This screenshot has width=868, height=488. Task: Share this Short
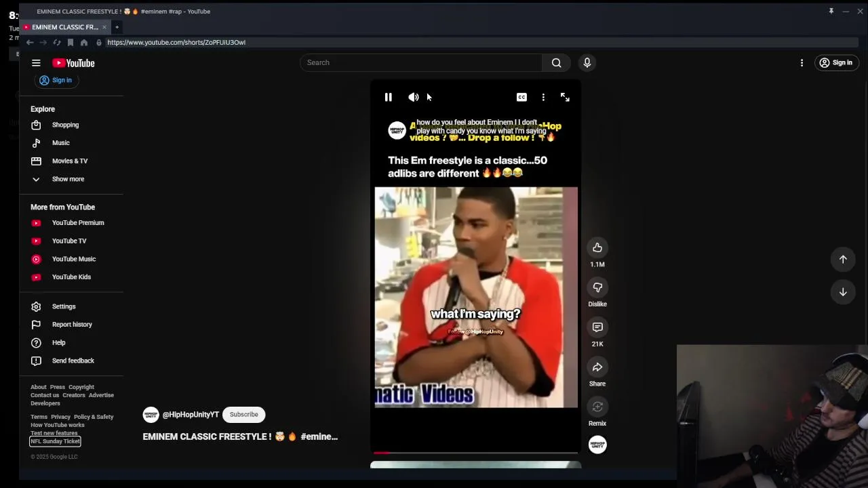click(597, 367)
